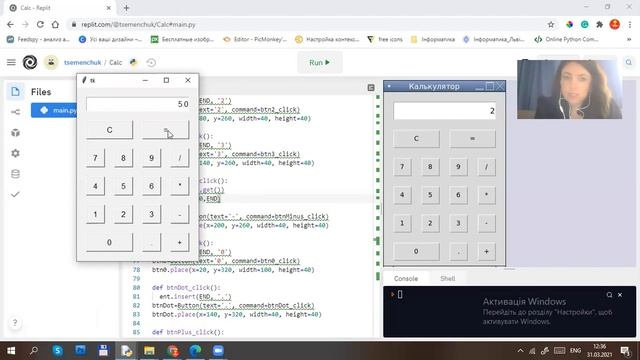This screenshot has width=640, height=360.
Task: Open Skype from the taskbar
Action: 58,350
